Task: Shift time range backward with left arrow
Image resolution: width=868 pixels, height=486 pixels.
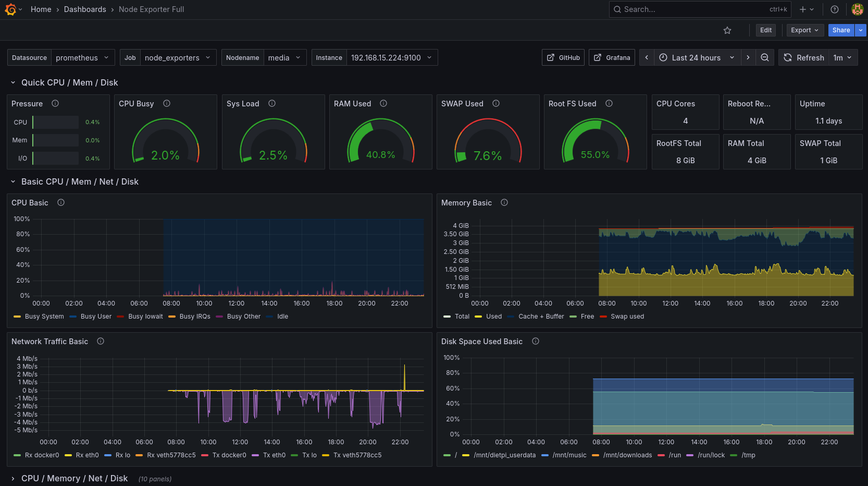Action: coord(647,57)
